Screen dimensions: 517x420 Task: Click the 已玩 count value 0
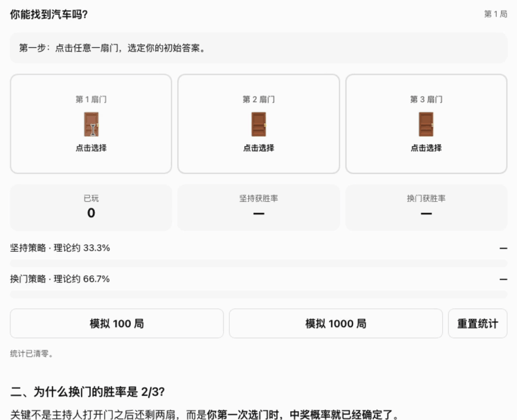(x=91, y=213)
